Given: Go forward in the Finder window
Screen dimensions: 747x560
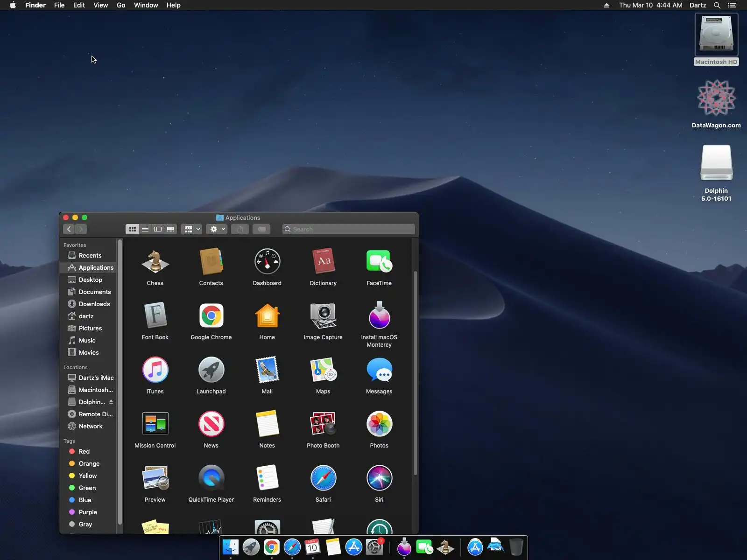Looking at the screenshot, I should pyautogui.click(x=81, y=229).
